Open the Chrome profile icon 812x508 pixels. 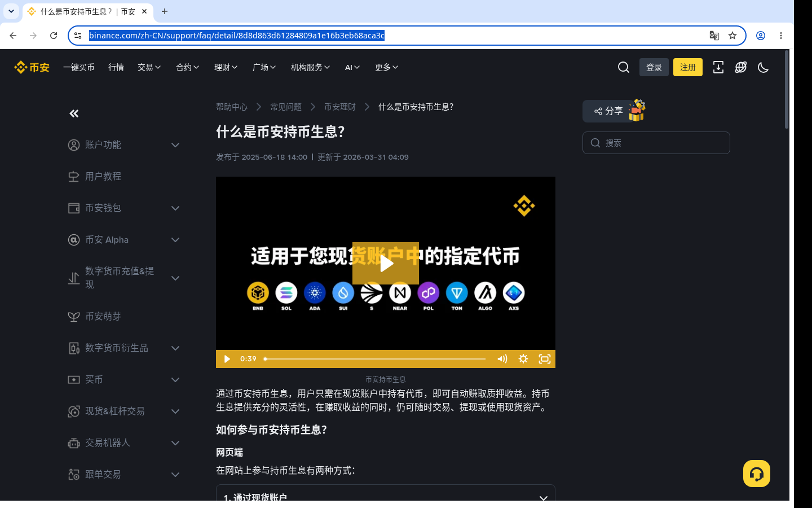tap(761, 36)
